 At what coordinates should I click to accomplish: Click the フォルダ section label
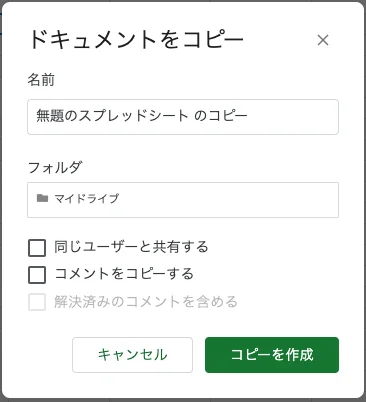tap(55, 167)
